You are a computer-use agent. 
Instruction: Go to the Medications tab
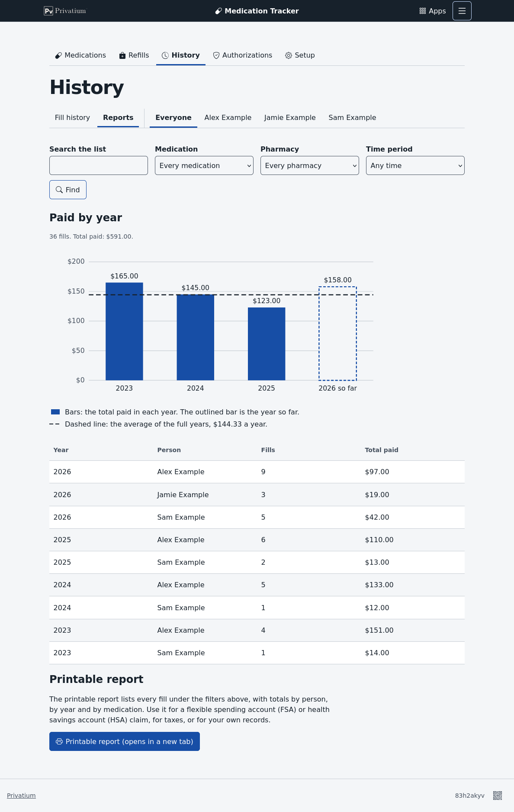80,55
